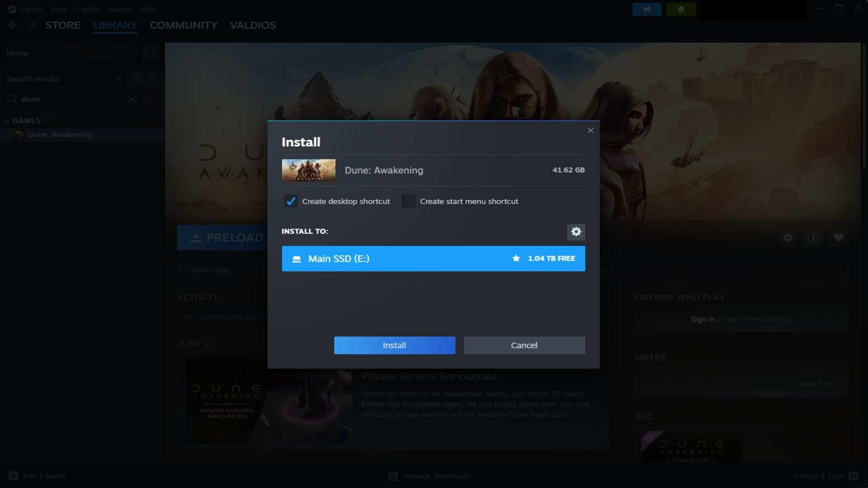Select Dune: Awakening in the library list
This screenshot has width=868, height=488.
click(82, 135)
